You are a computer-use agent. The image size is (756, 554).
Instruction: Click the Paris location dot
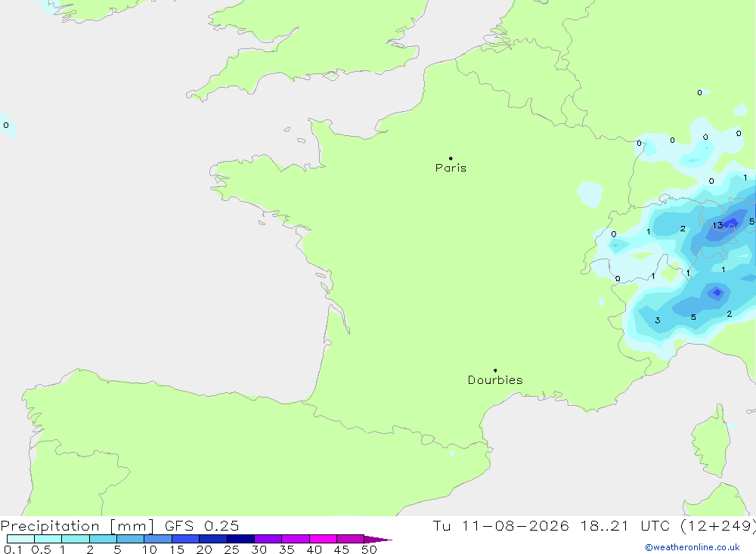point(451,158)
